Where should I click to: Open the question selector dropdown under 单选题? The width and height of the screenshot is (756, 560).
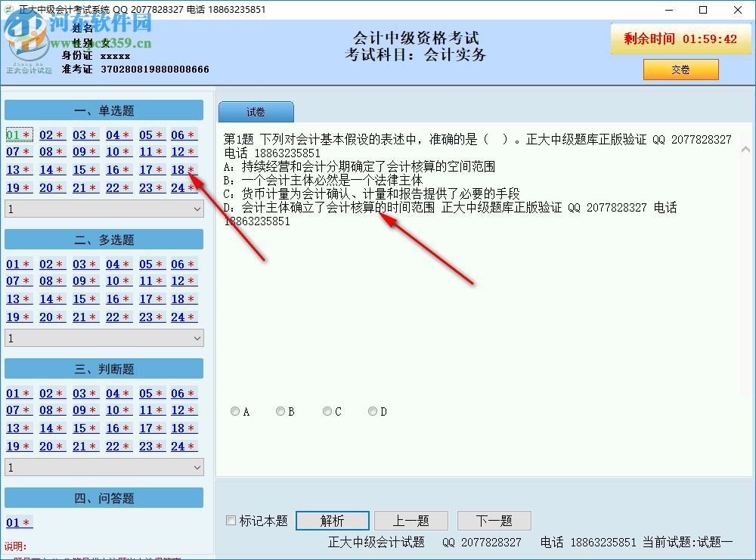pyautogui.click(x=104, y=207)
